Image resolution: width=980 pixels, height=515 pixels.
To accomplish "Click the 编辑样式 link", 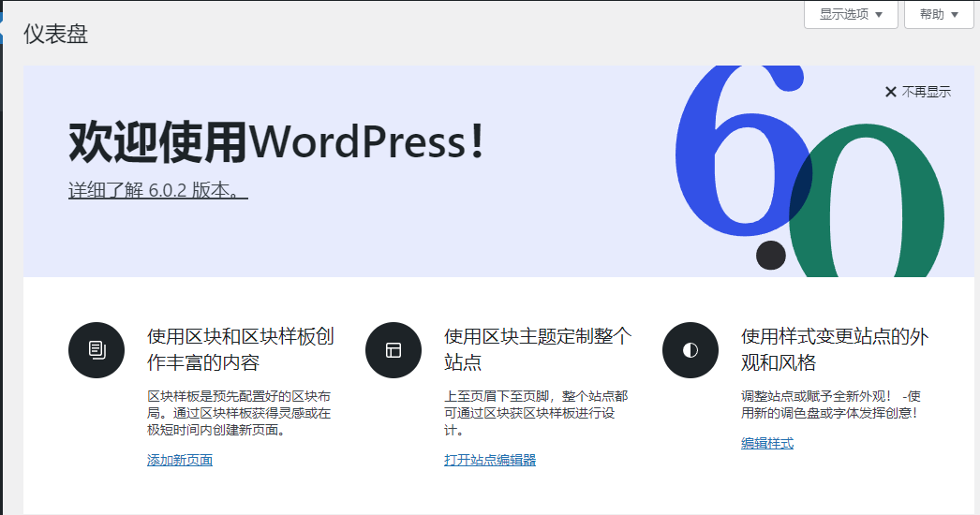I will click(x=767, y=443).
